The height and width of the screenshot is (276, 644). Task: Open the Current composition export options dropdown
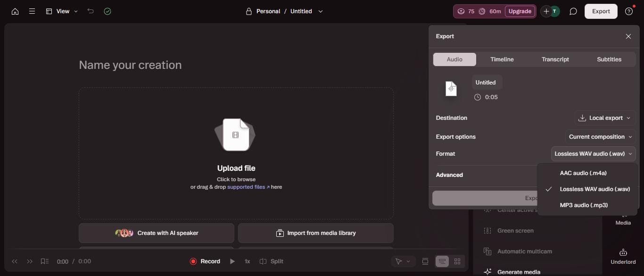pos(601,137)
